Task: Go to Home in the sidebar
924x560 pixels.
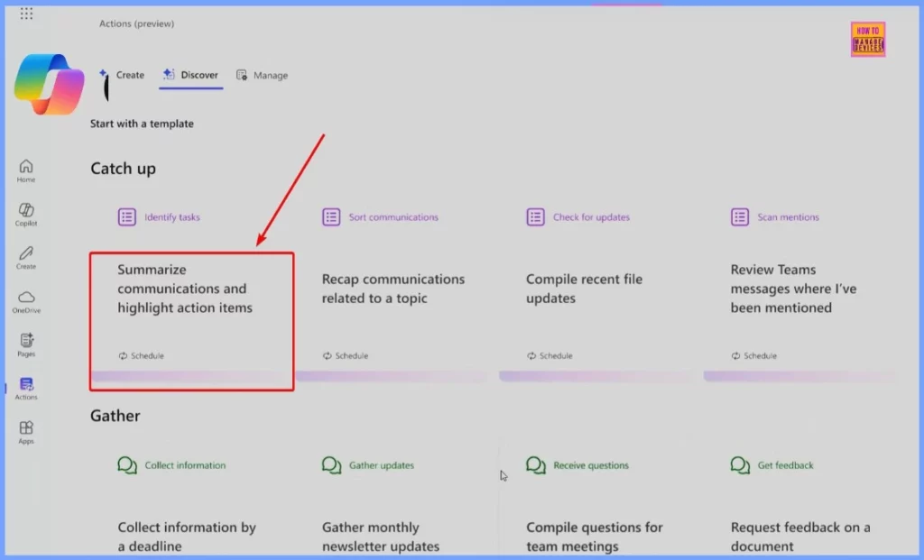Action: pos(26,170)
